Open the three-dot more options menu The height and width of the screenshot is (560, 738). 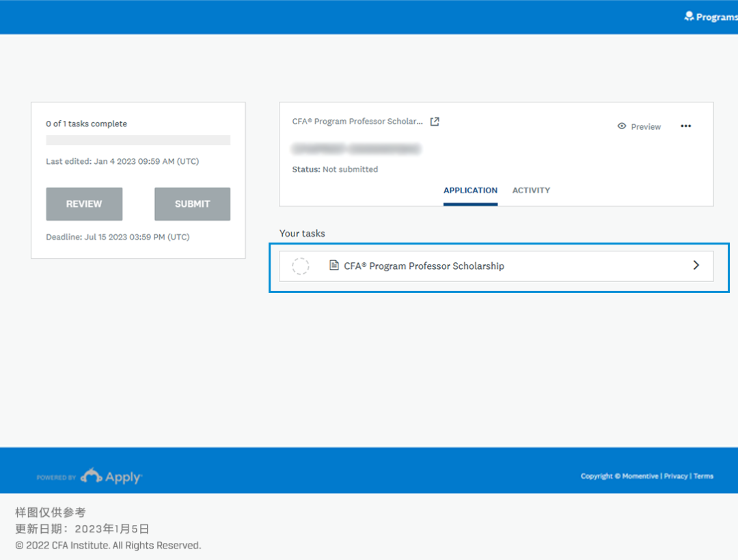click(686, 126)
